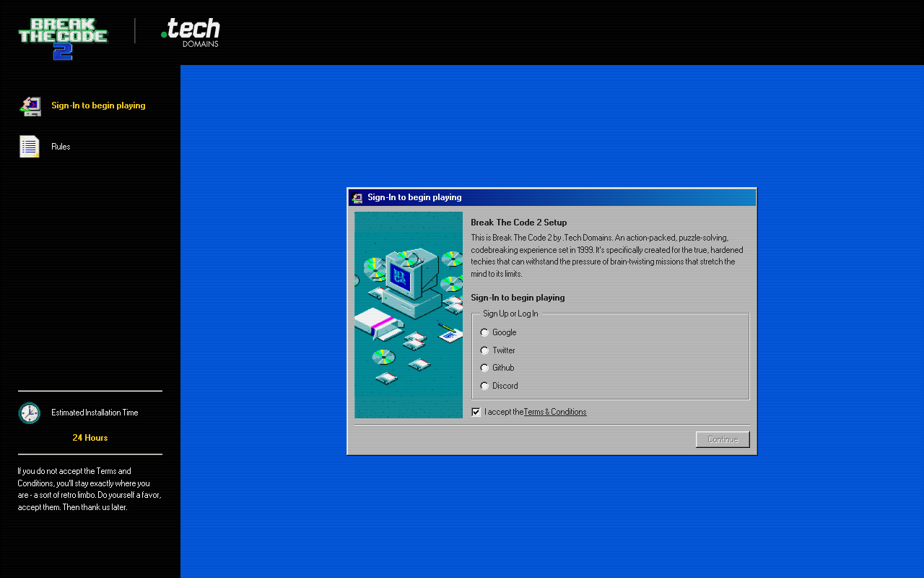Open the Rules sidebar item
The width and height of the screenshot is (924, 578).
click(x=61, y=147)
